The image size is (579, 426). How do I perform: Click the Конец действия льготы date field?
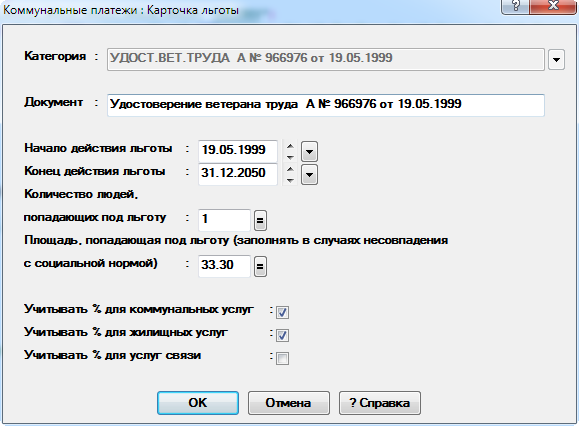238,174
